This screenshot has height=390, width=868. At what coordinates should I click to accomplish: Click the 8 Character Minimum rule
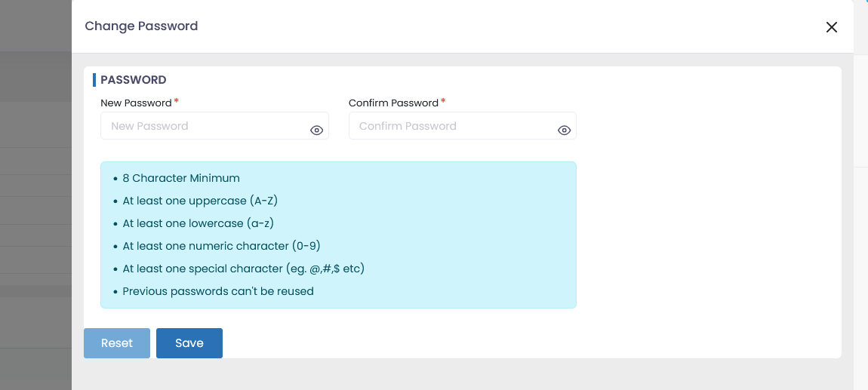click(x=181, y=179)
